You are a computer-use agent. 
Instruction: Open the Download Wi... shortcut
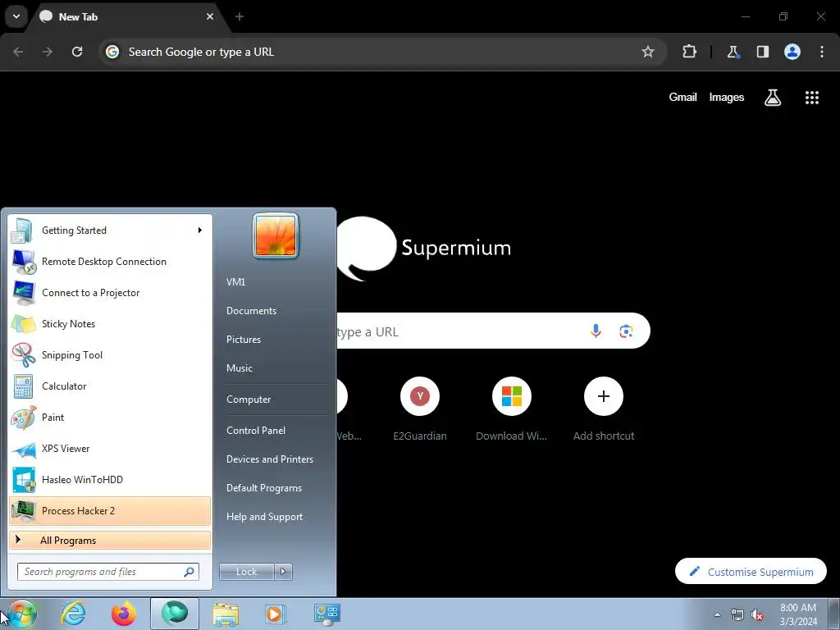[512, 410]
